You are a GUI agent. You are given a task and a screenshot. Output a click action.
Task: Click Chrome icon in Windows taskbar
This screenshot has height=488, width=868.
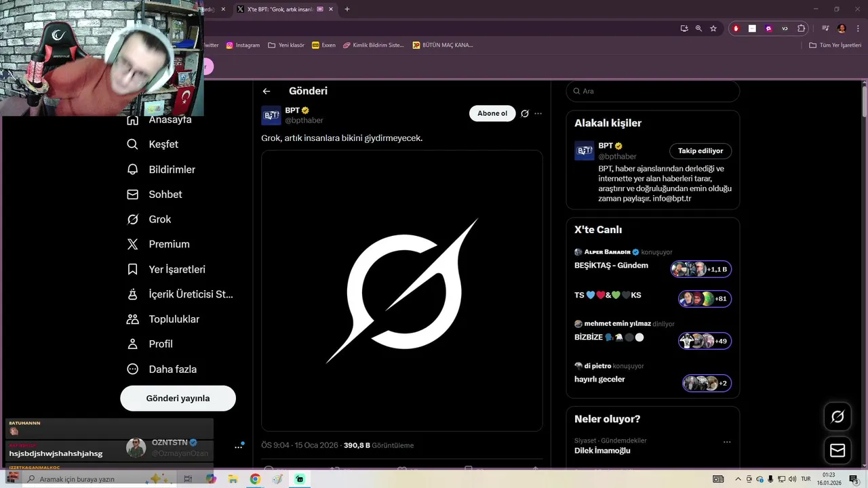255,479
